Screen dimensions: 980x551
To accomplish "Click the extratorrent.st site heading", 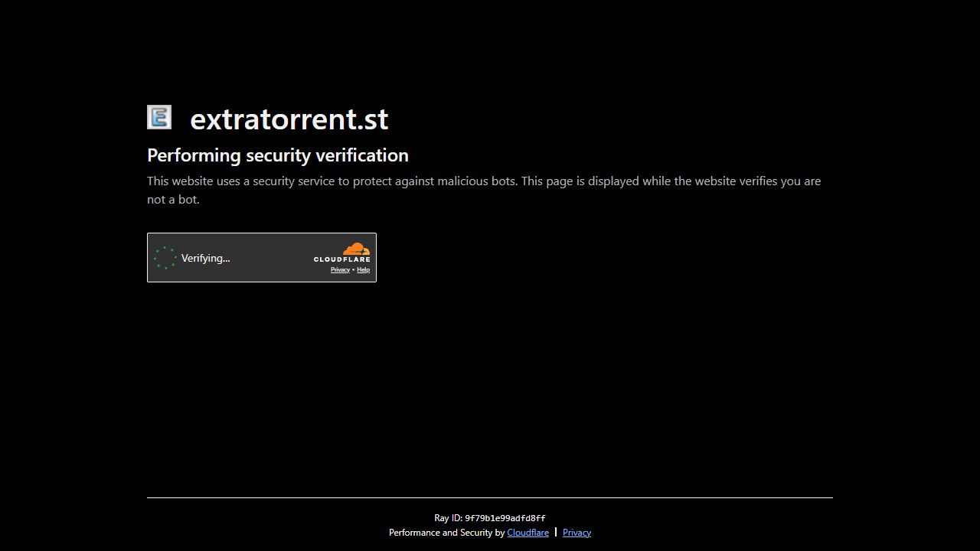I will tap(289, 119).
